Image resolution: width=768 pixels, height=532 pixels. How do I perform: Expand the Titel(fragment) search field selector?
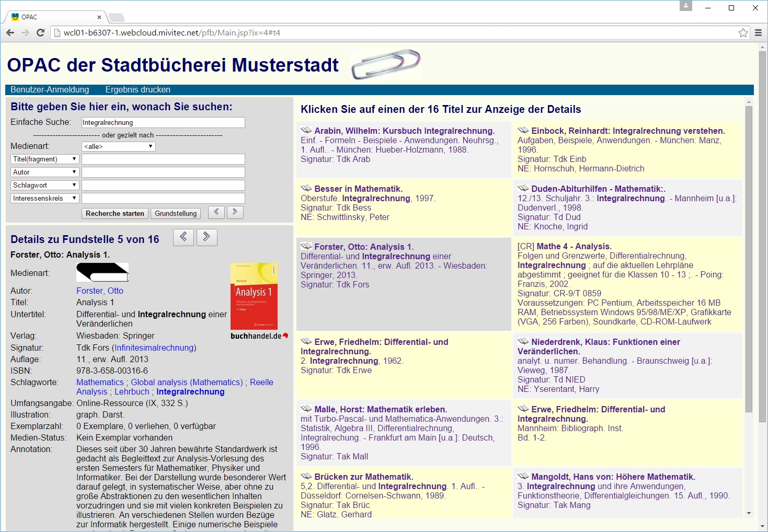click(x=44, y=159)
